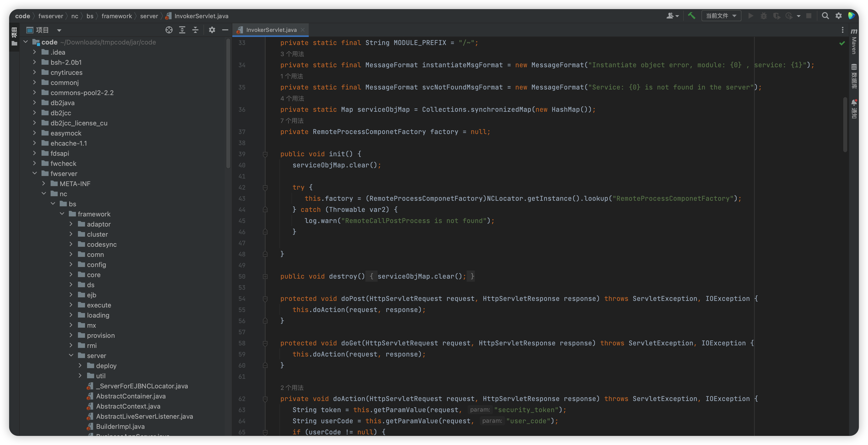Click the Run with Coverage icon
The height and width of the screenshot is (445, 868).
(776, 16)
